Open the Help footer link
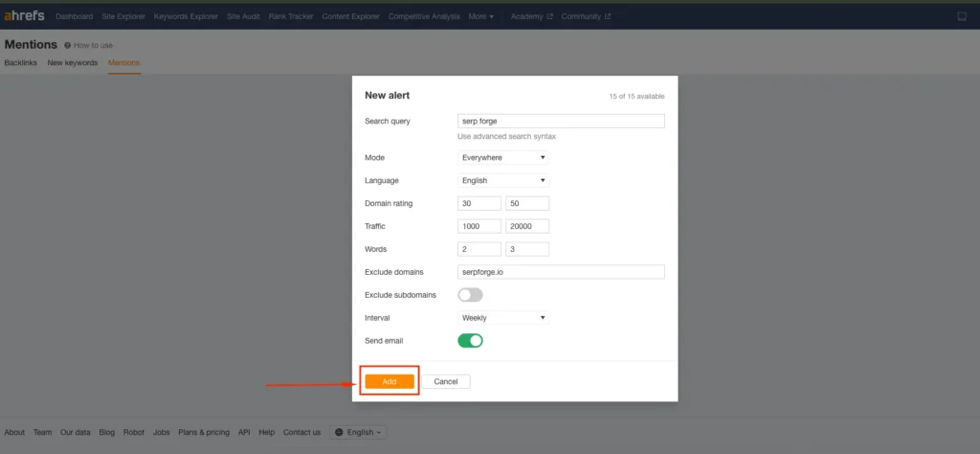Image resolution: width=980 pixels, height=454 pixels. [267, 432]
